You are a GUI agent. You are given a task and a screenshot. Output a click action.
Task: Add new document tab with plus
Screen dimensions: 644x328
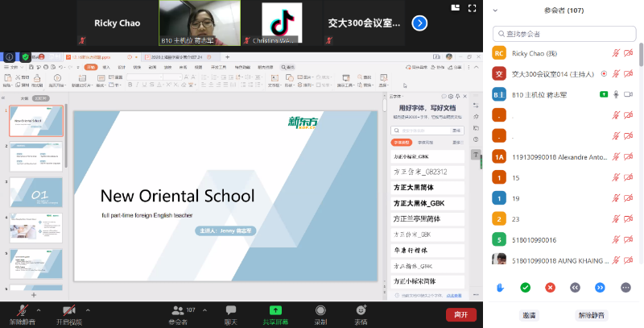tap(227, 57)
